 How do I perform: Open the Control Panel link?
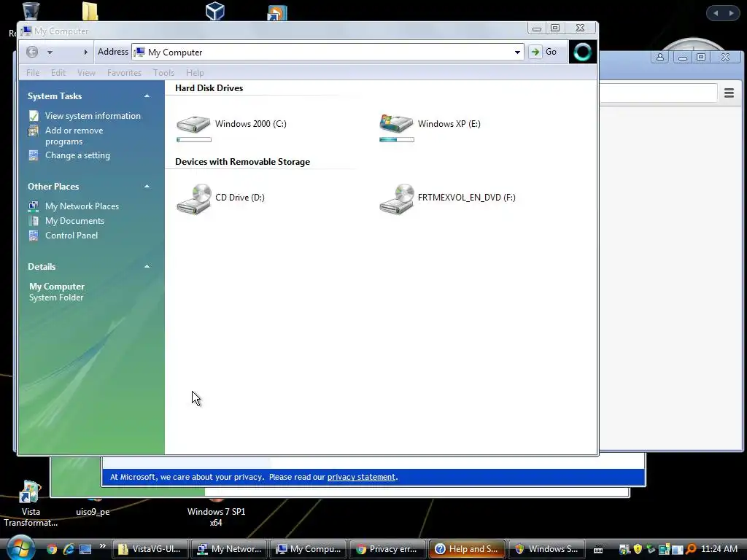71,236
